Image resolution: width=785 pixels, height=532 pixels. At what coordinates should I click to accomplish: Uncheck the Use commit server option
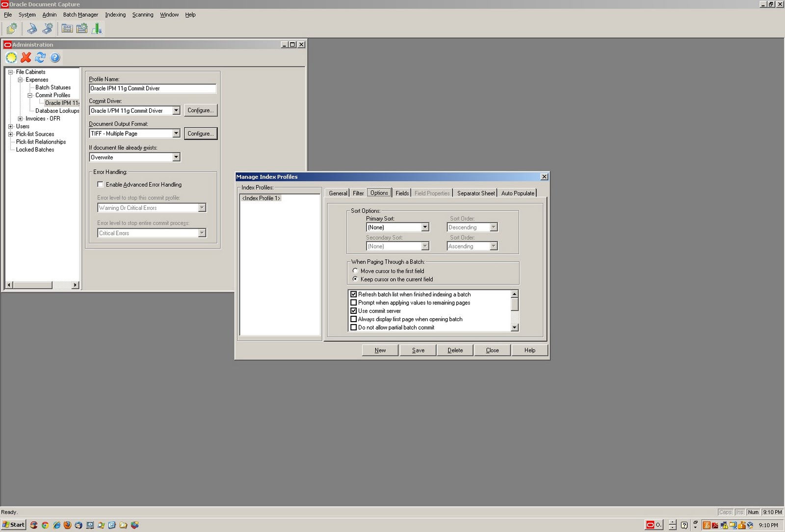point(354,311)
